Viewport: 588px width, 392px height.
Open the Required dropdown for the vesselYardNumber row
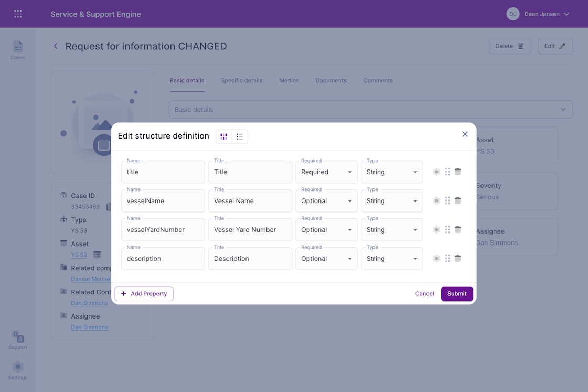[326, 229]
